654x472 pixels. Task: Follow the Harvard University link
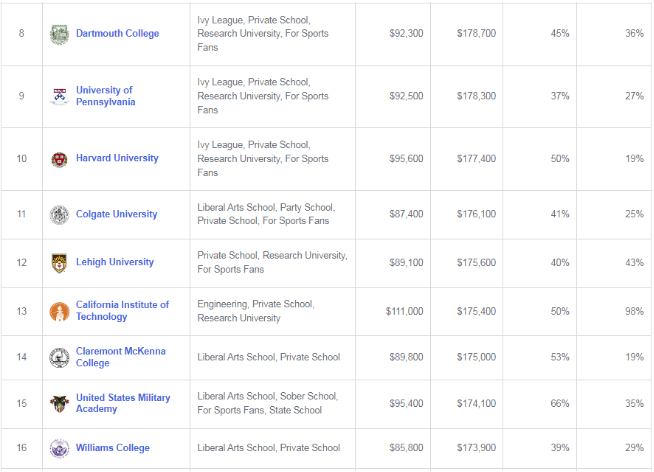(117, 158)
